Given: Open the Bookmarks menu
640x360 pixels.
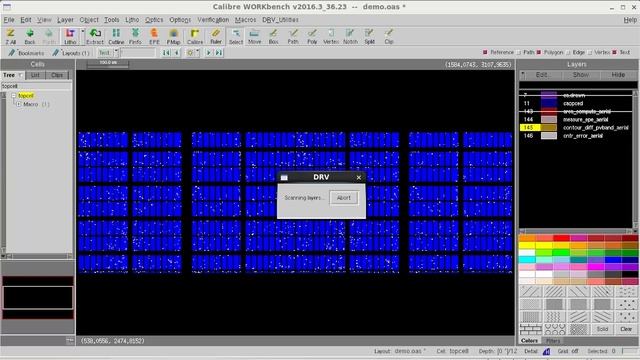Looking at the screenshot, I should click(x=26, y=53).
